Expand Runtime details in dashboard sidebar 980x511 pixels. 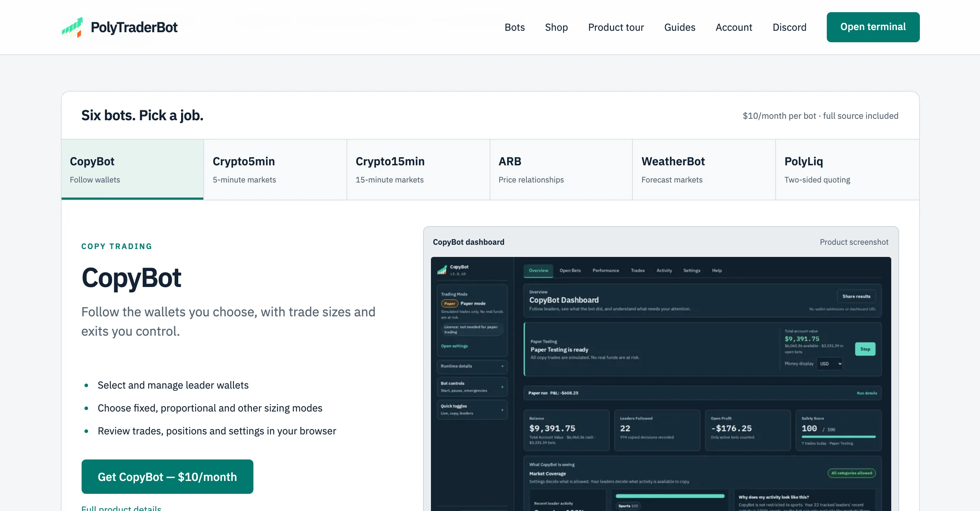pos(472,366)
